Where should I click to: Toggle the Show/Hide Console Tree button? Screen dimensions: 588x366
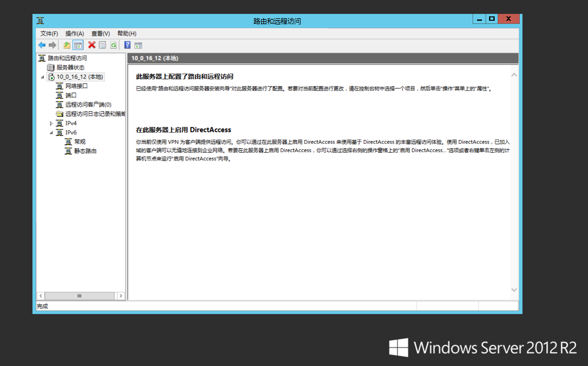pyautogui.click(x=78, y=45)
